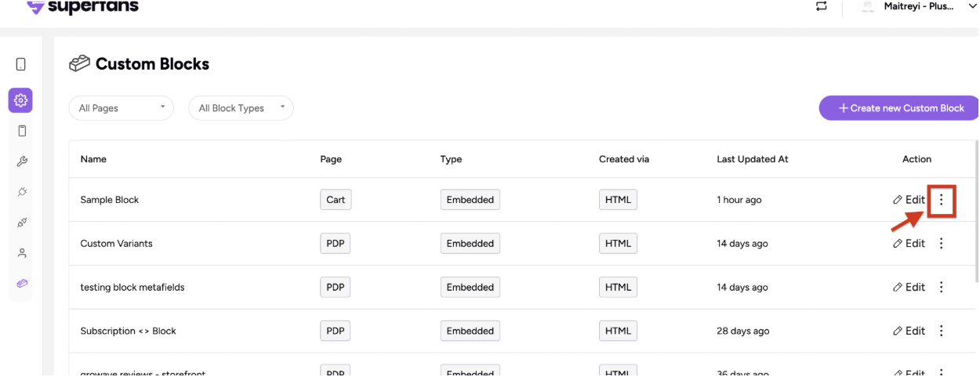This screenshot has height=384, width=980.
Task: Open the All Block Types filter dropdown
Action: [241, 108]
